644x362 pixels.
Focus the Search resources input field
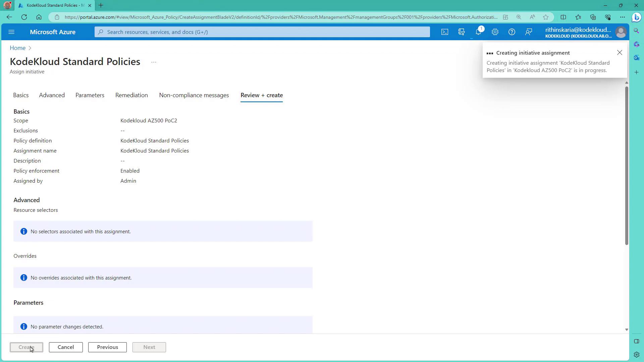click(x=262, y=32)
